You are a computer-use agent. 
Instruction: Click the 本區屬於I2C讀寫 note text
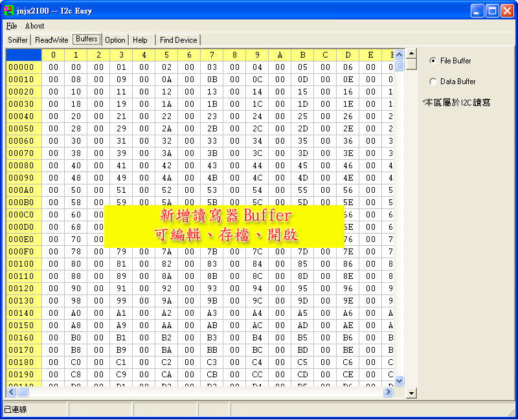456,102
